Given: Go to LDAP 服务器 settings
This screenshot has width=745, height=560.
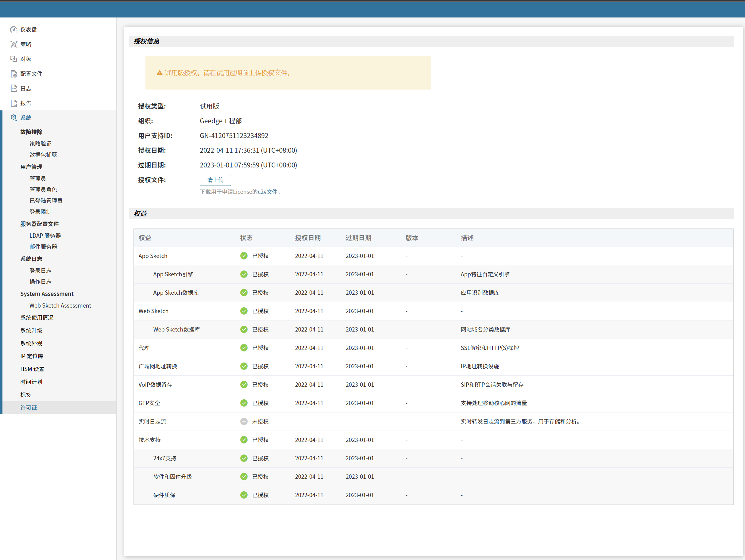Looking at the screenshot, I should [45, 236].
